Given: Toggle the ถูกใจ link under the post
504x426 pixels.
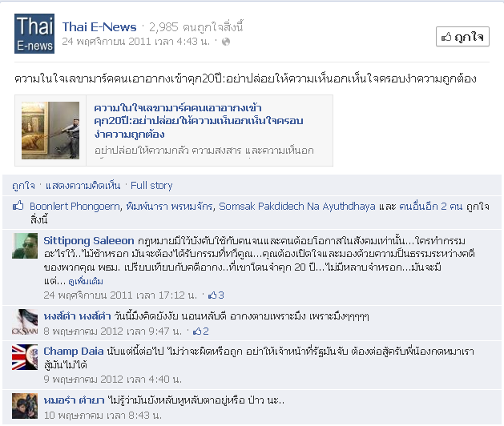Looking at the screenshot, I should (x=23, y=185).
